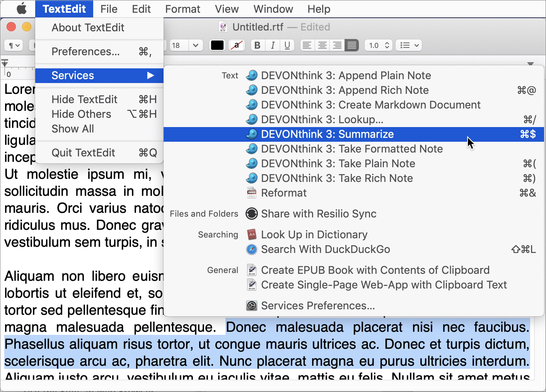Image resolution: width=546 pixels, height=392 pixels.
Task: Run DEVONthink 3: Append Plain Note
Action: tap(354, 75)
